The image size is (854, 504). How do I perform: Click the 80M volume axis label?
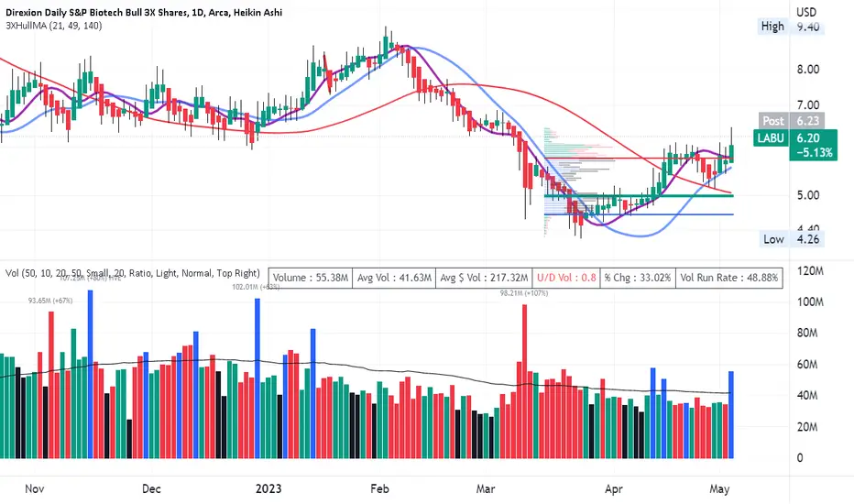(x=807, y=333)
